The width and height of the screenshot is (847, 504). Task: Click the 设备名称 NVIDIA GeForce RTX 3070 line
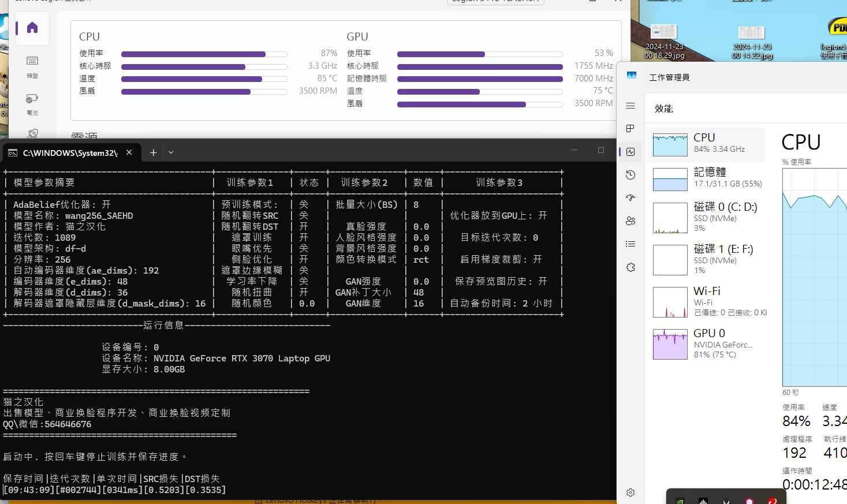pos(216,358)
